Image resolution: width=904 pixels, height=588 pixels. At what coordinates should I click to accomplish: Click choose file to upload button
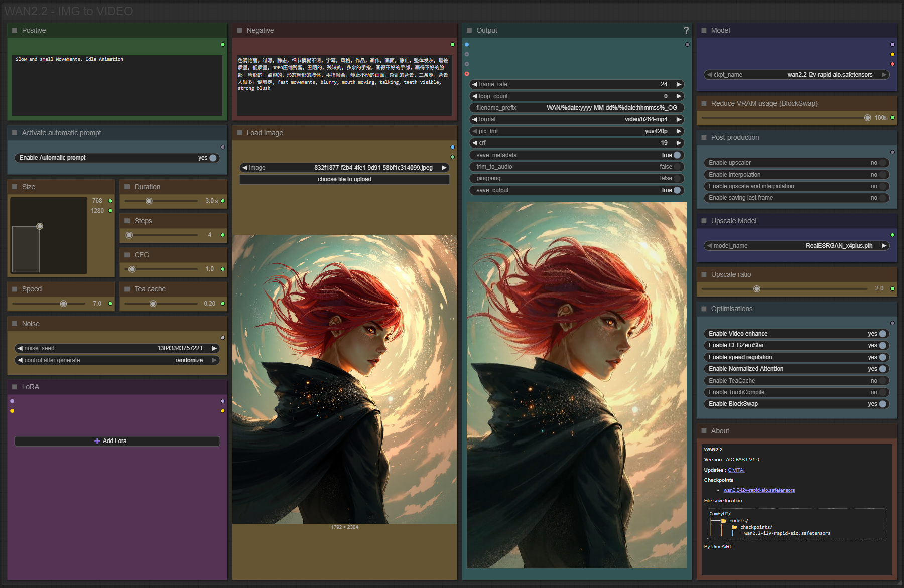pos(344,179)
